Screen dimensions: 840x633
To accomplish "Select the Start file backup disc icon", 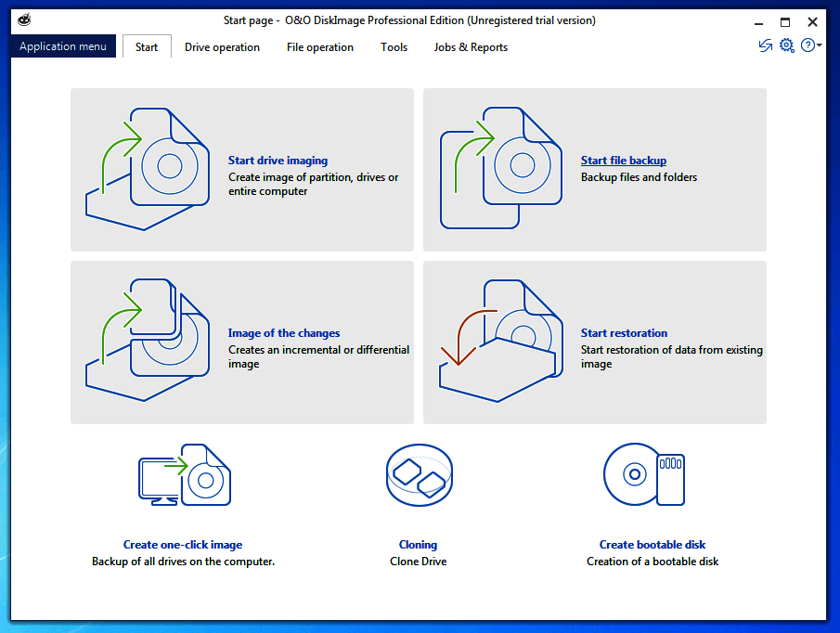I will (x=501, y=167).
